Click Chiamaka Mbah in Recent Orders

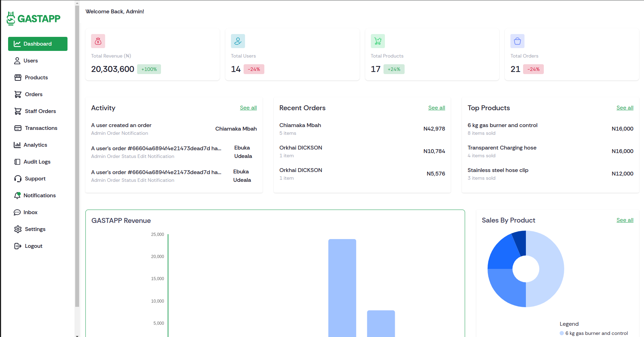point(300,125)
